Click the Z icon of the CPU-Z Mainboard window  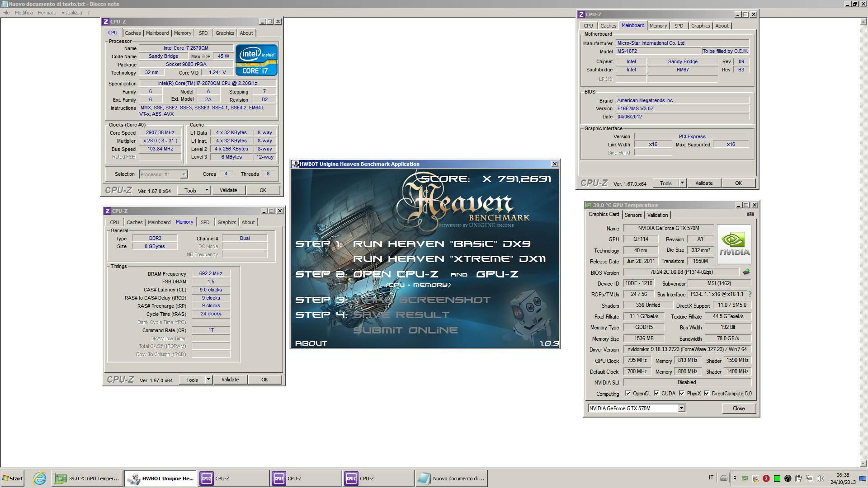click(581, 14)
